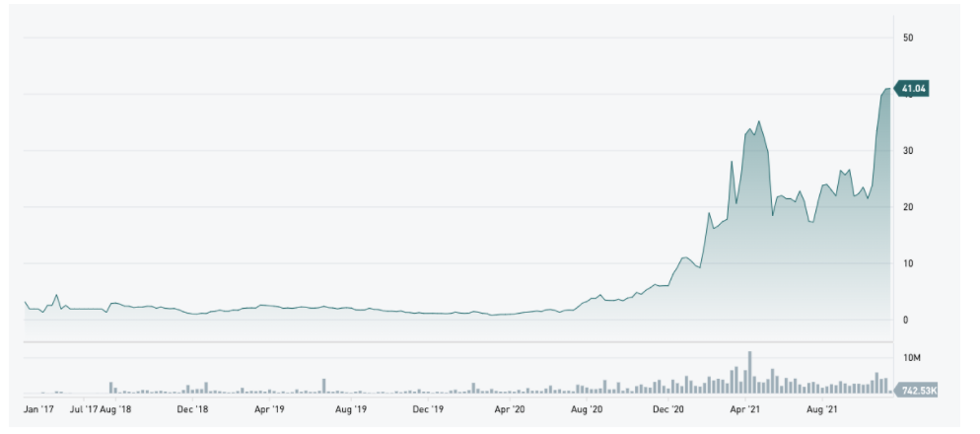Screen dimensions: 980x434
Task: Click the 50 price axis label
Action: click(x=908, y=37)
